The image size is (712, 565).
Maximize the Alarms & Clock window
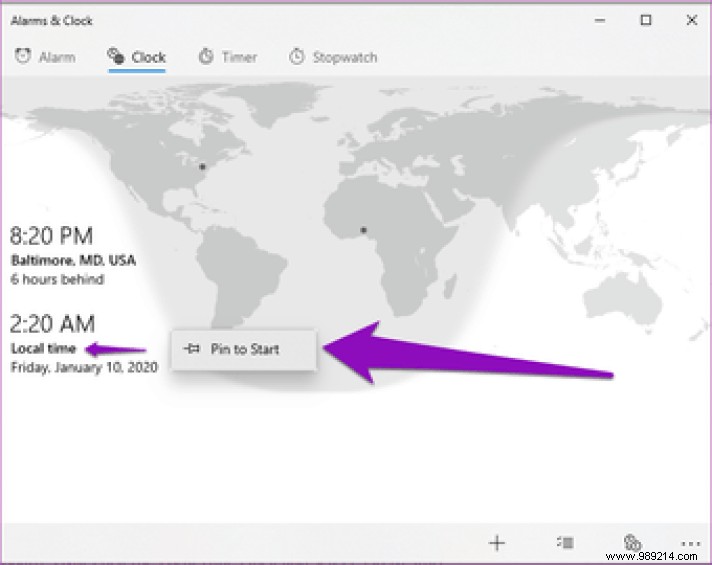646,20
